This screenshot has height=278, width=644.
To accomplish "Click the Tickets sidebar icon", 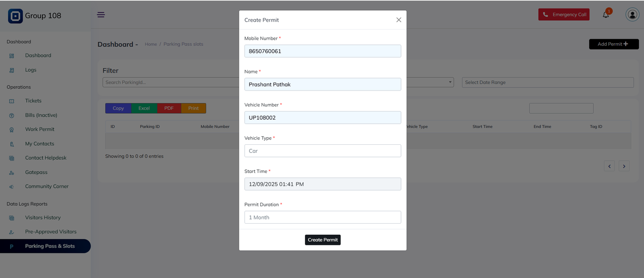I will click(x=12, y=101).
